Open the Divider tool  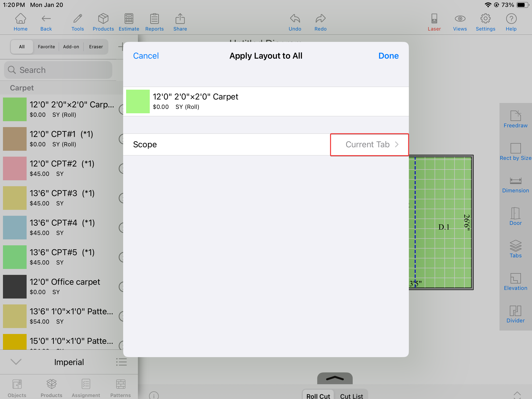515,314
